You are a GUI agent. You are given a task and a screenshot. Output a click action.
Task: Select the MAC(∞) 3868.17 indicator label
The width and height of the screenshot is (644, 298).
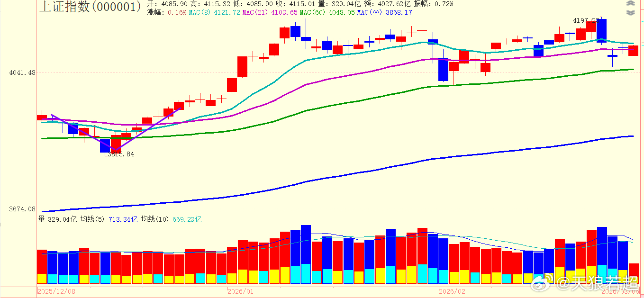384,12
